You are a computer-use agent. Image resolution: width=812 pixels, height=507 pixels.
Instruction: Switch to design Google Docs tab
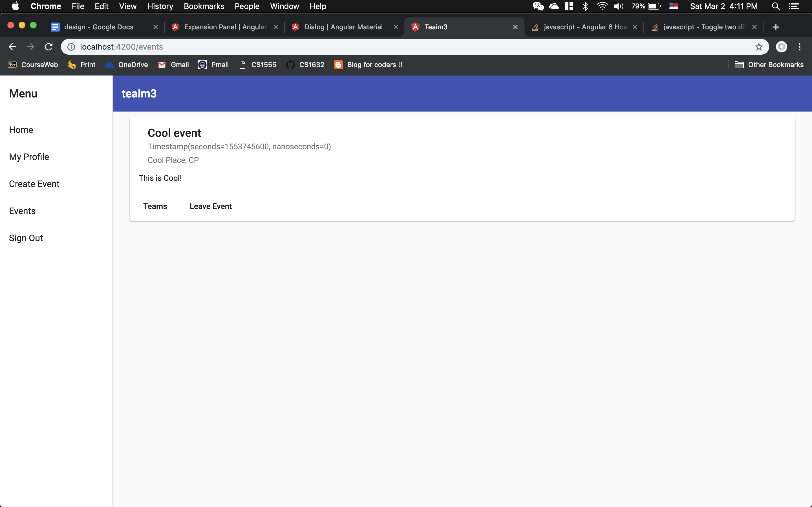coord(99,27)
